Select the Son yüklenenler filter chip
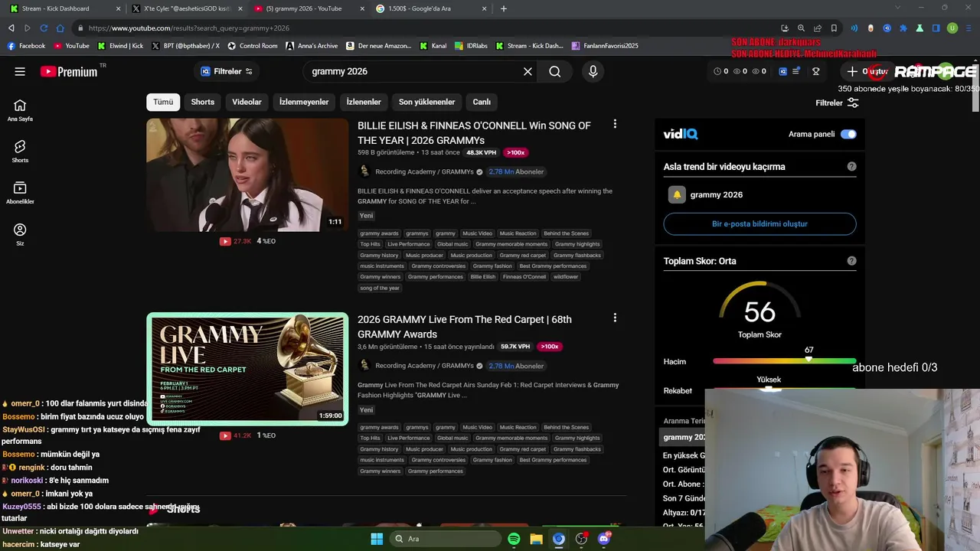Image resolution: width=980 pixels, height=551 pixels. 426,102
